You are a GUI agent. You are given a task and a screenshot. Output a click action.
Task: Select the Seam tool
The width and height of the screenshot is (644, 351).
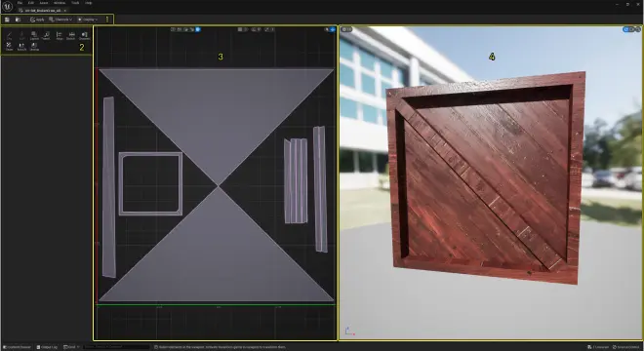(9, 47)
